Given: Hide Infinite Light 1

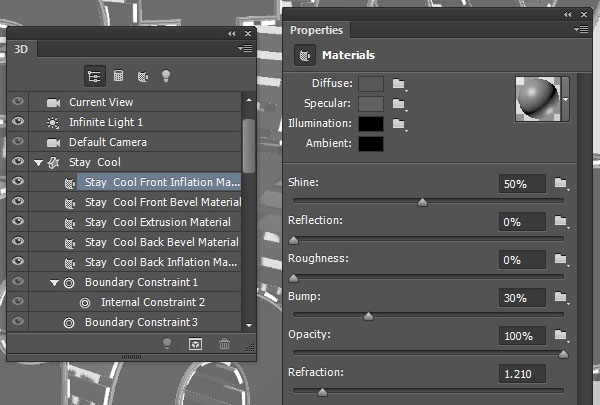Looking at the screenshot, I should click(x=18, y=121).
